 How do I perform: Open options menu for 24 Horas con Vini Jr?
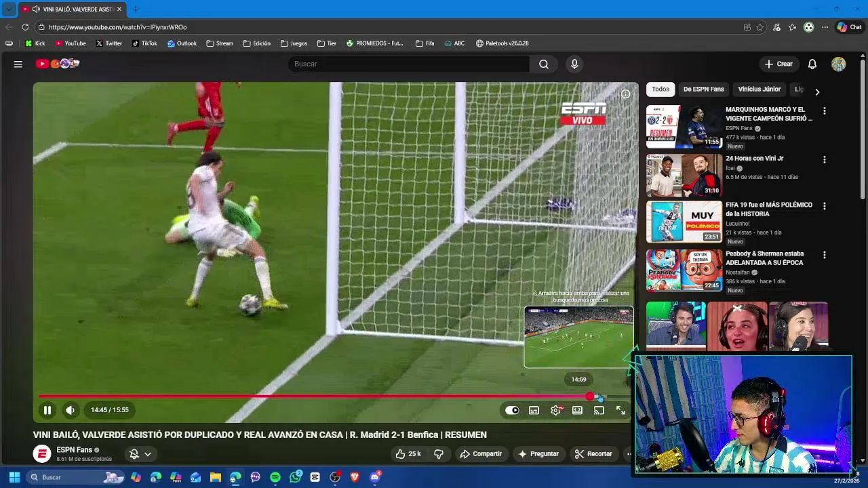[825, 159]
